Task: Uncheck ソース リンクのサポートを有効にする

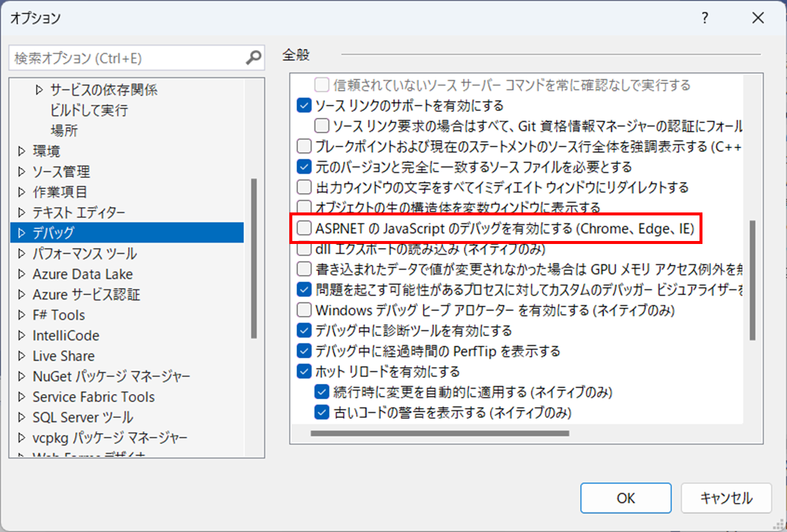Action: pos(304,106)
